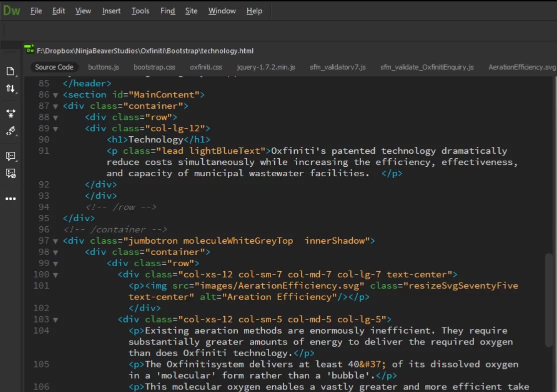Select the technology.html file path tab
The image size is (557, 392).
click(x=145, y=51)
